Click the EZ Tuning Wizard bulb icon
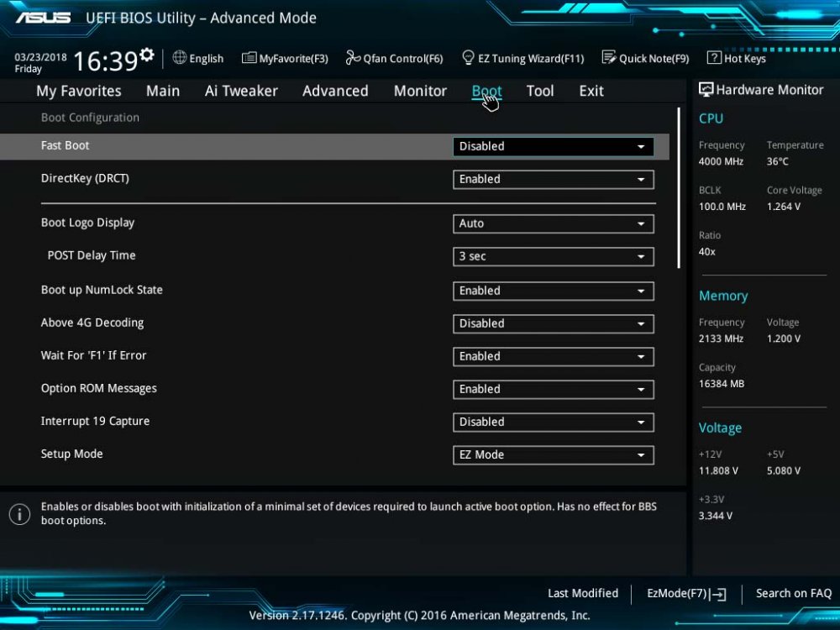 (468, 57)
